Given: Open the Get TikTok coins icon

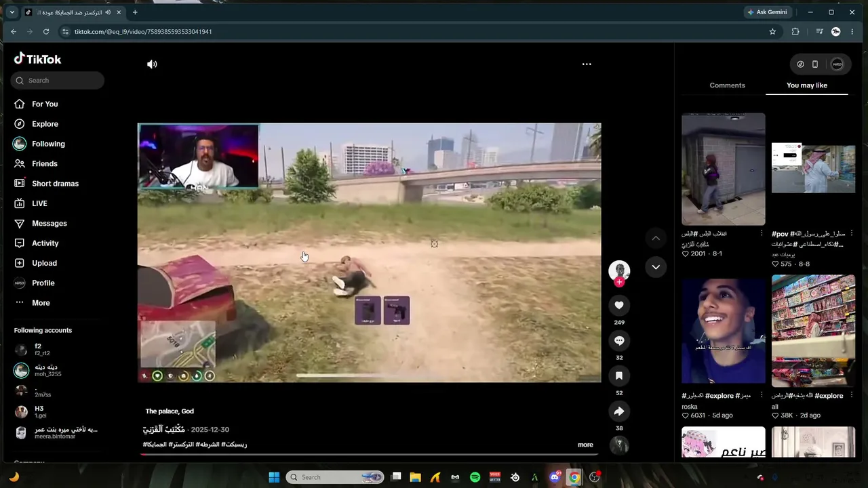Looking at the screenshot, I should pyautogui.click(x=800, y=64).
